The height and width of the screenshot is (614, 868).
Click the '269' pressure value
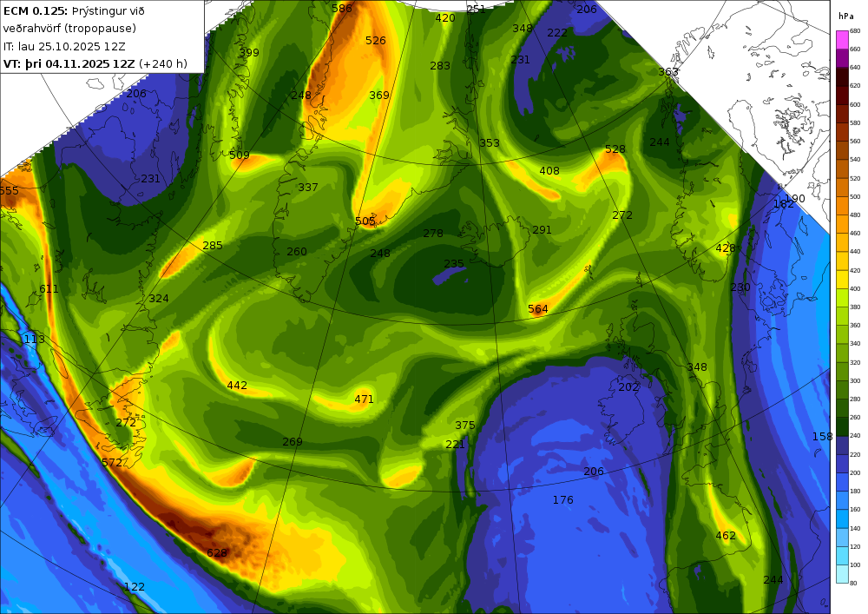pos(293,442)
